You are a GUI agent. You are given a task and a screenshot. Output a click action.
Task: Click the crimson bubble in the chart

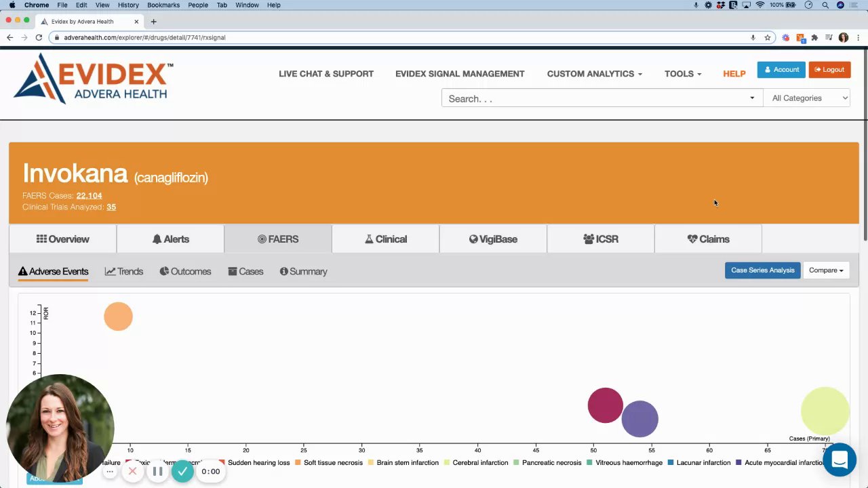click(605, 405)
